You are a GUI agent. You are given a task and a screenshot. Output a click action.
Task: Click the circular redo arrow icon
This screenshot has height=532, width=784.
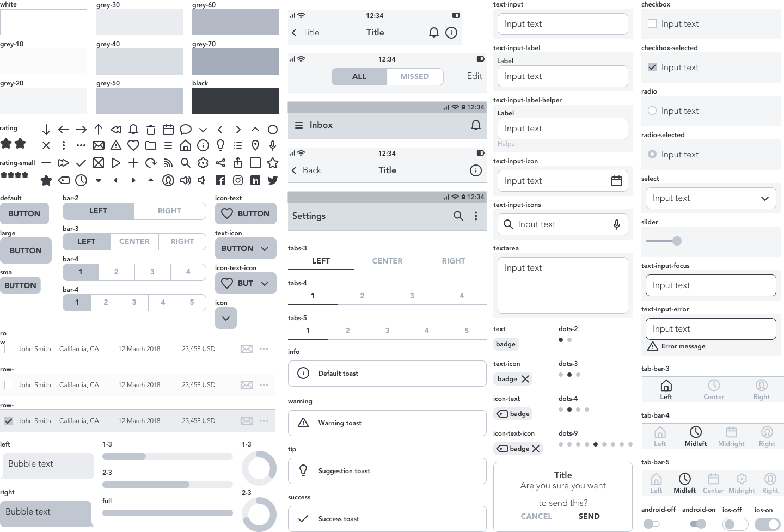pos(151,163)
